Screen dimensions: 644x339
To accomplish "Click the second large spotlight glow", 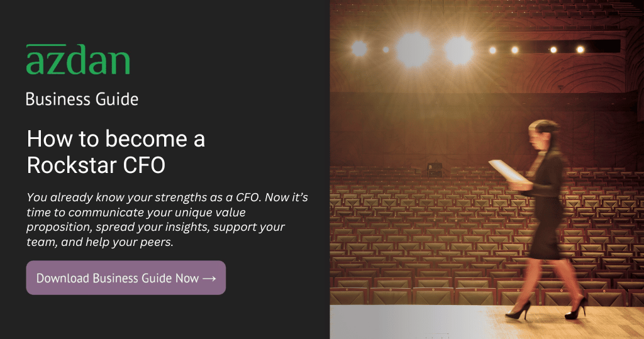I will coord(458,50).
